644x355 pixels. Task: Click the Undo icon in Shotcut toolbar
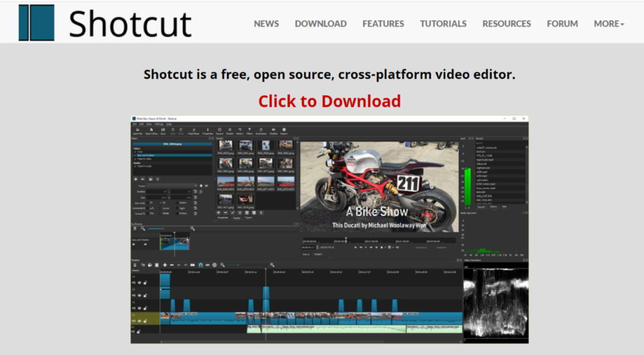pyautogui.click(x=172, y=131)
